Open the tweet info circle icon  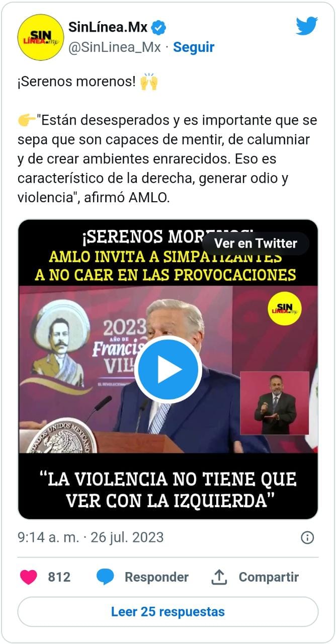tap(307, 537)
